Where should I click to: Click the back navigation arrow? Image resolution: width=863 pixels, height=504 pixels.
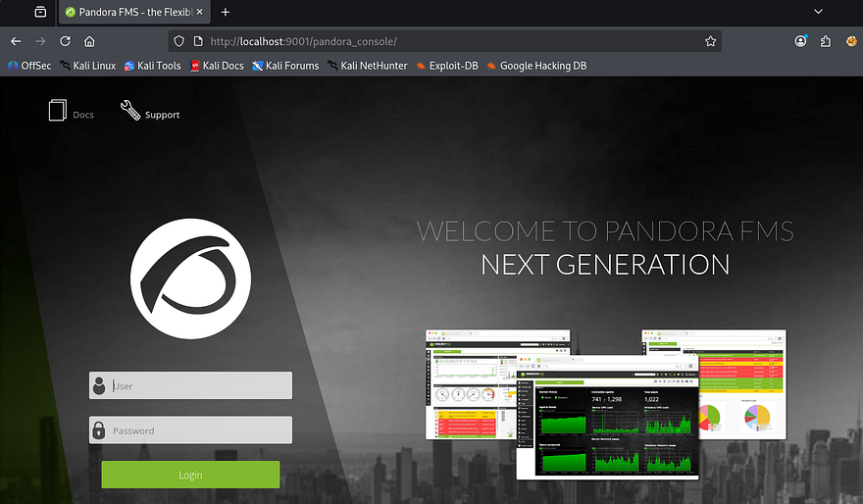(x=16, y=41)
